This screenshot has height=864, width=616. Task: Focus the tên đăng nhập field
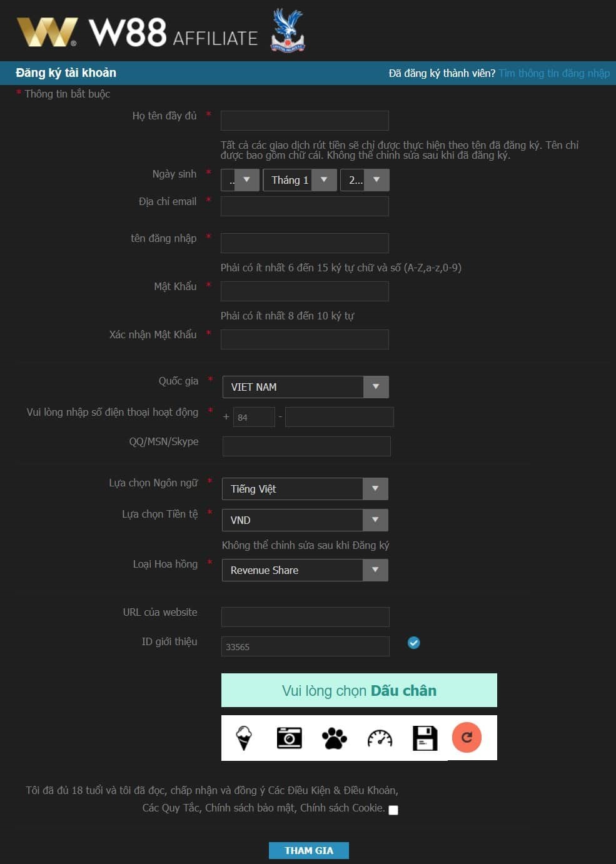(x=305, y=243)
